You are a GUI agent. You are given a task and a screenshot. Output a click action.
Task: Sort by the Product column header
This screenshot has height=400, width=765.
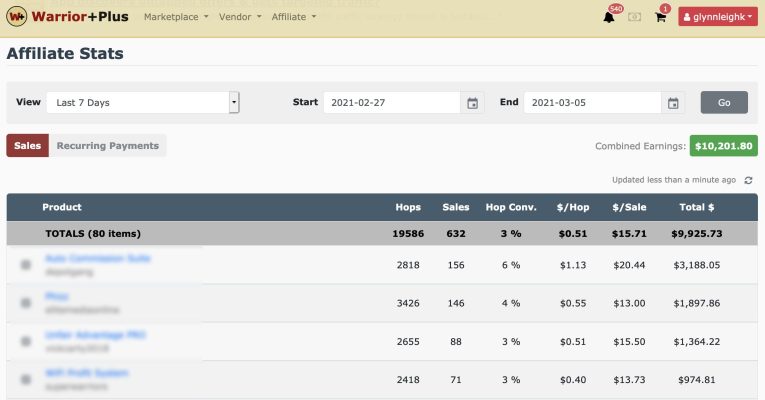click(x=62, y=207)
